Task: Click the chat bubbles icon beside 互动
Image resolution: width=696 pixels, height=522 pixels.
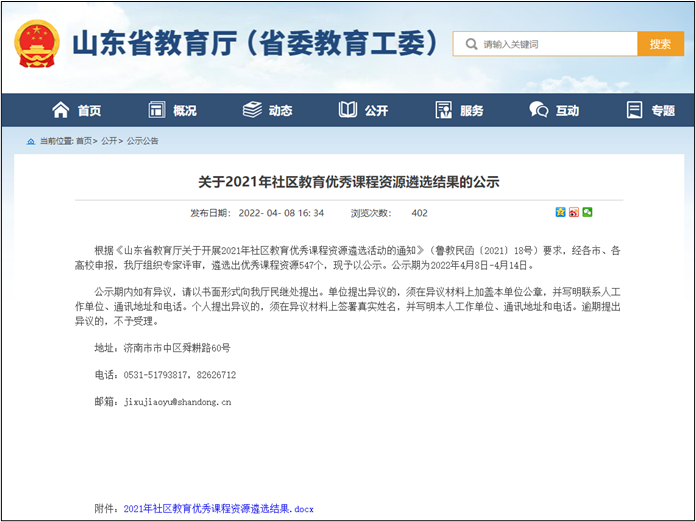Action: click(x=538, y=110)
